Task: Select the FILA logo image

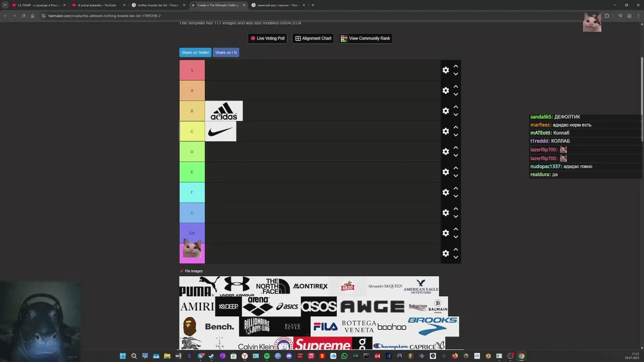Action: (x=326, y=327)
